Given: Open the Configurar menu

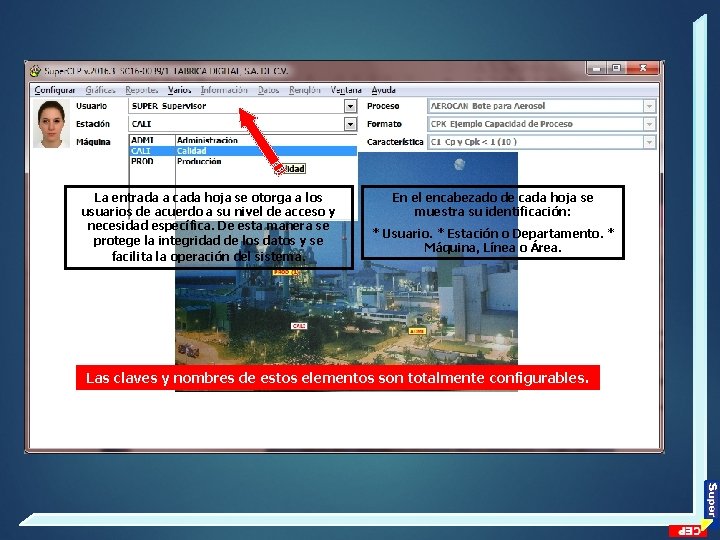Looking at the screenshot, I should (x=55, y=90).
